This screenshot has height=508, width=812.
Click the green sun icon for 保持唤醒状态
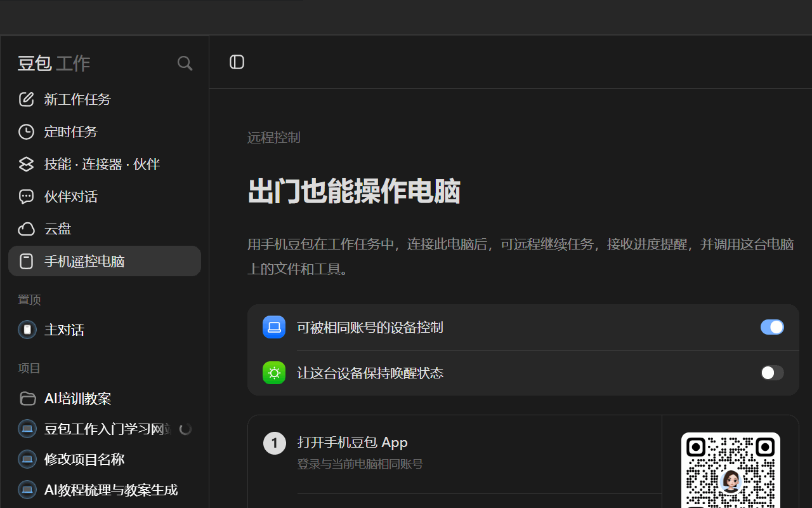click(x=274, y=373)
